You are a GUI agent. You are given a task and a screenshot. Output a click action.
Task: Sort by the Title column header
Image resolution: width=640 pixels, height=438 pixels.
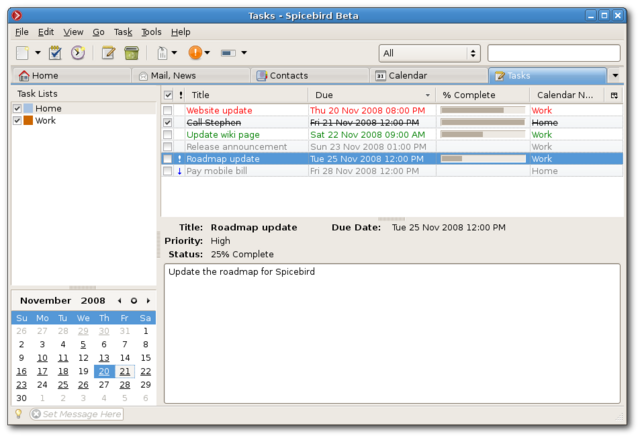[x=247, y=95]
